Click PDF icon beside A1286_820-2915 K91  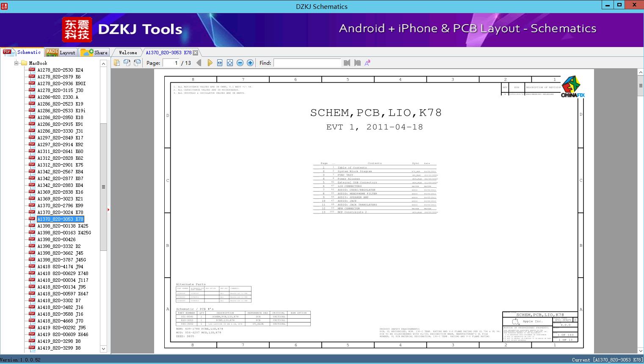pos(32,124)
